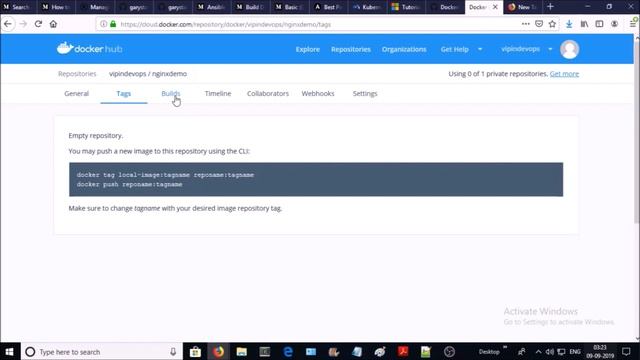The image size is (640, 360).
Task: Open Microsoft Store from the taskbar
Action: click(195, 351)
